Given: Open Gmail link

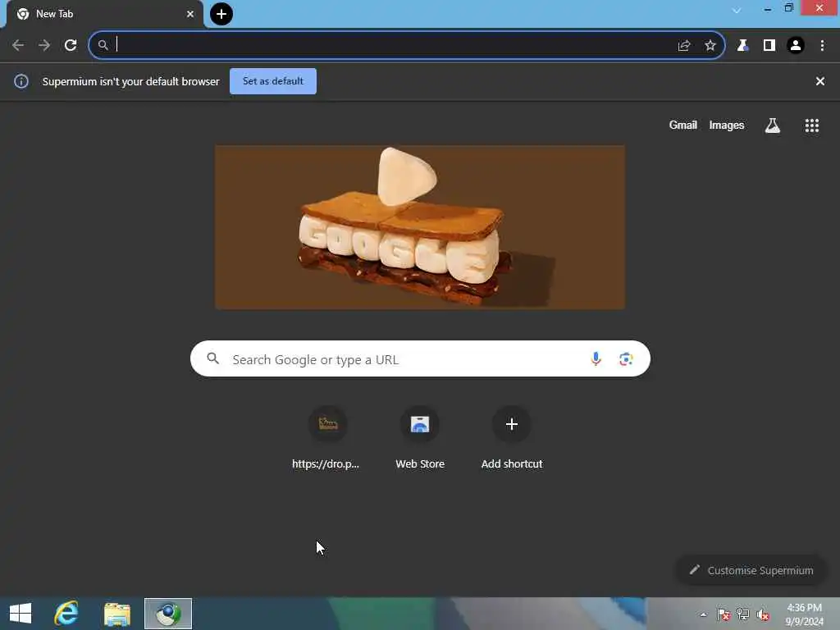Looking at the screenshot, I should tap(683, 125).
